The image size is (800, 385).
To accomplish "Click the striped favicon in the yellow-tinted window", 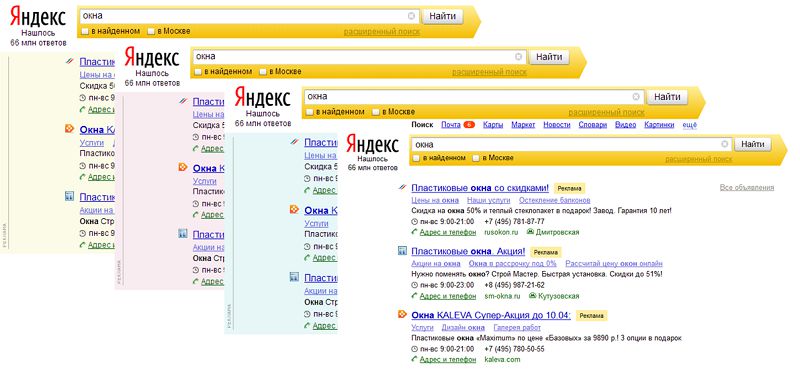I will click(x=70, y=62).
